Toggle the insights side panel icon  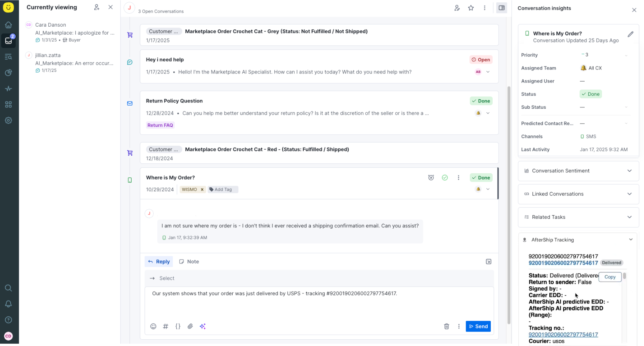[502, 8]
